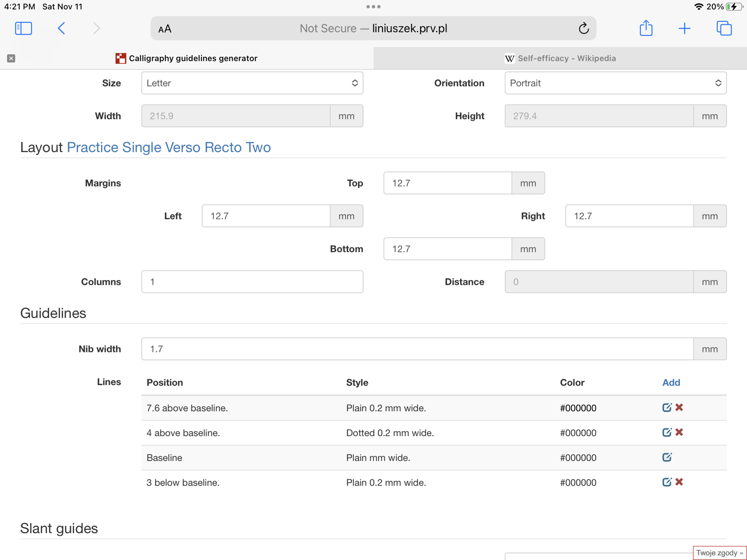Tap the Position column header
The width and height of the screenshot is (747, 560).
(165, 383)
